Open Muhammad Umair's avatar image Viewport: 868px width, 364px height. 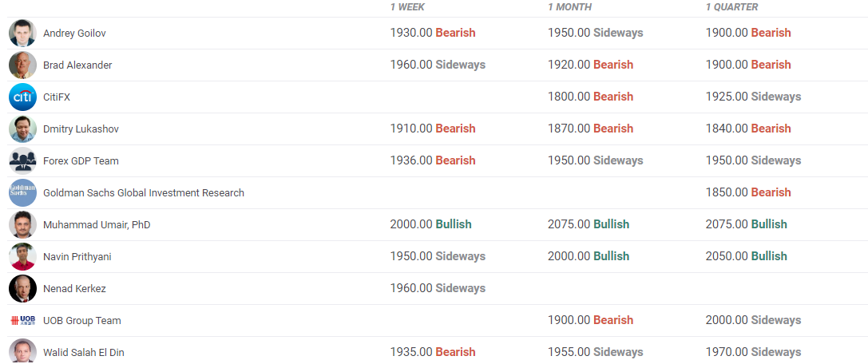[22, 225]
